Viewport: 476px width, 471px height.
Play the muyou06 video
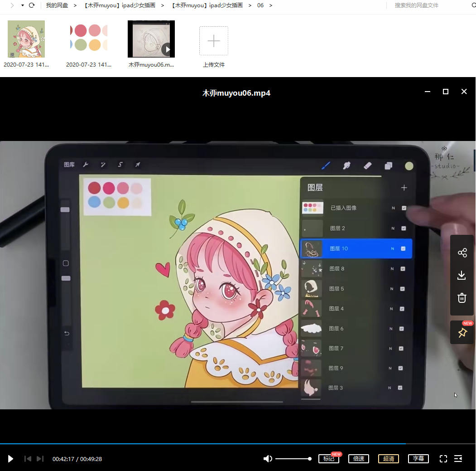(10, 459)
